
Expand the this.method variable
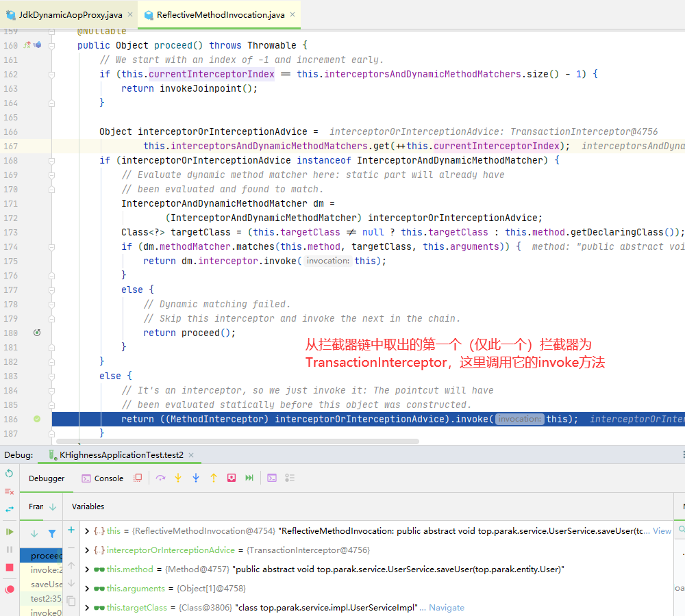coord(87,569)
